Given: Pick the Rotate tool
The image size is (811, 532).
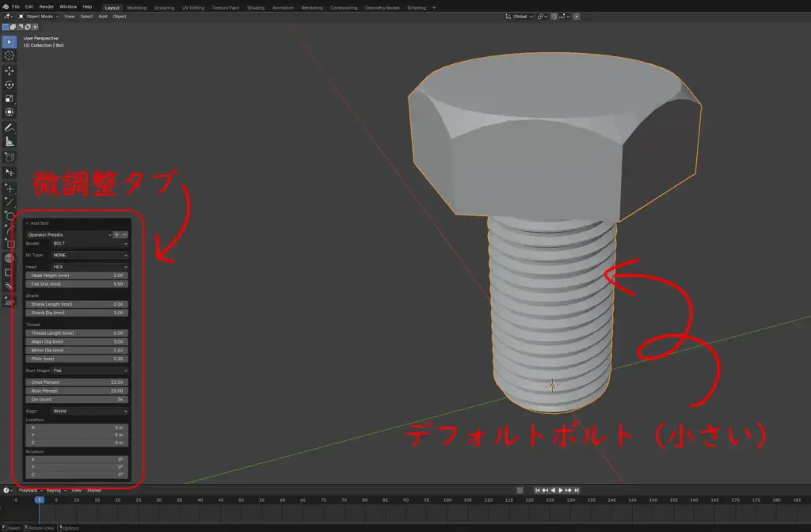Looking at the screenshot, I should coord(10,85).
